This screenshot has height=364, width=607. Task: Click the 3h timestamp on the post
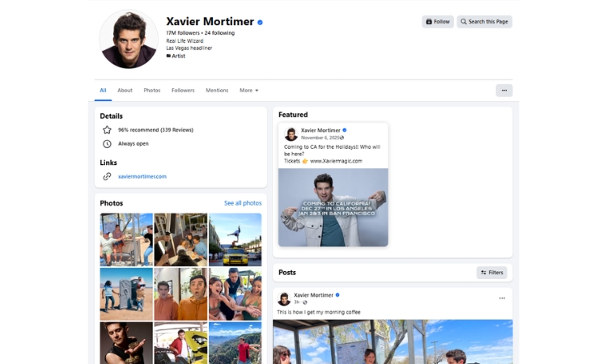pos(296,302)
